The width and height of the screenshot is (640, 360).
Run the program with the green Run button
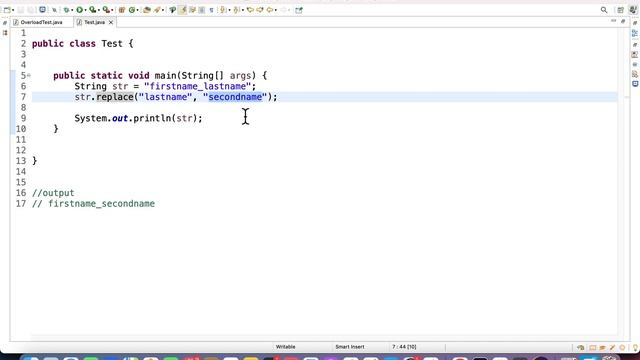80,10
